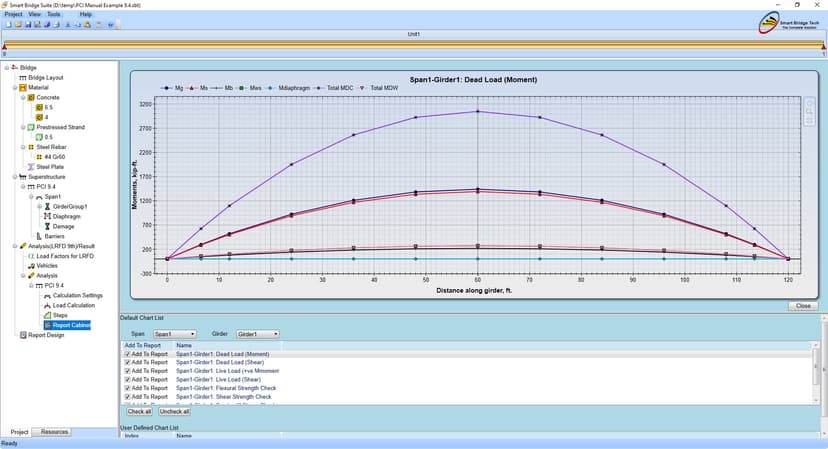This screenshot has width=828, height=449.
Task: Select the Barriers tree icon
Action: pos(39,236)
